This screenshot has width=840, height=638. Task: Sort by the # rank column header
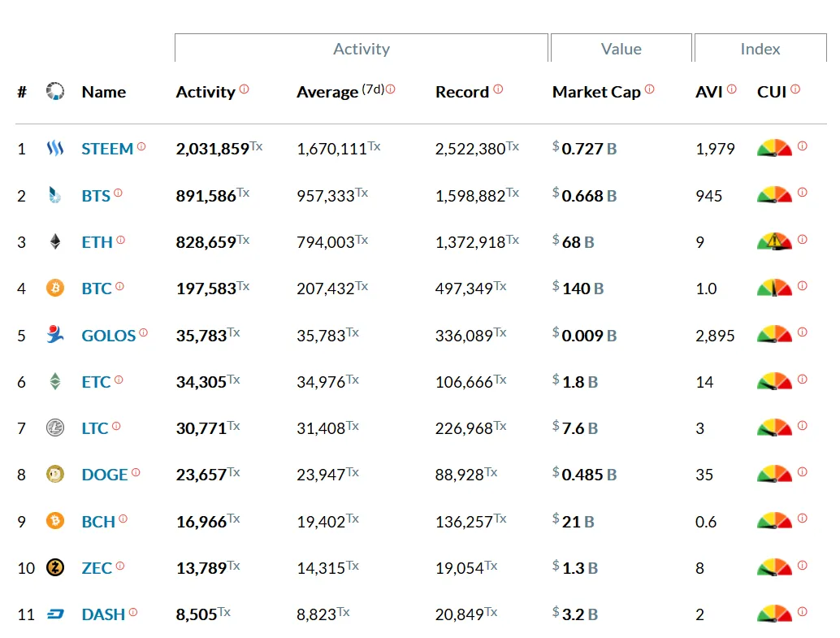click(22, 92)
